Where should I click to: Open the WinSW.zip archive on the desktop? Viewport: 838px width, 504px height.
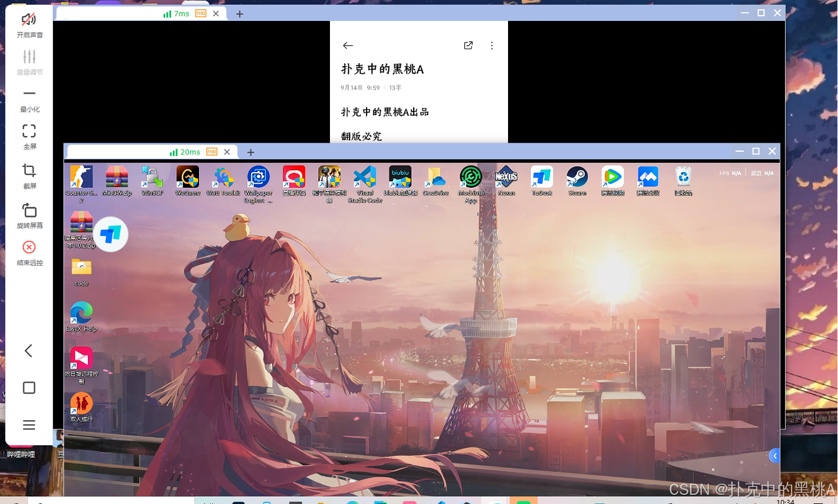pyautogui.click(x=117, y=181)
